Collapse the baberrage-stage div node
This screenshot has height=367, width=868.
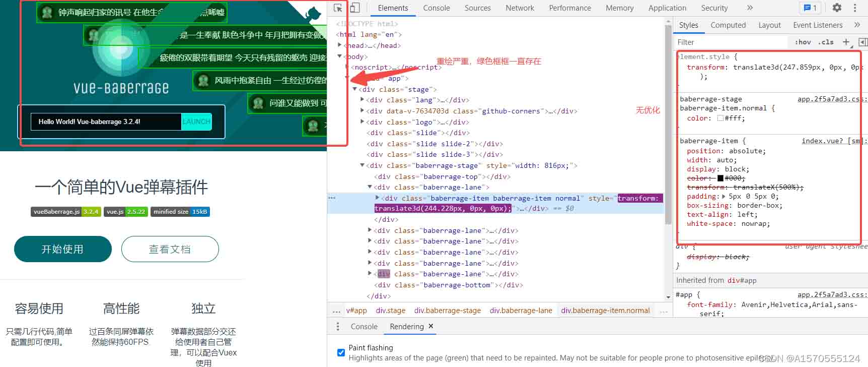tap(362, 165)
